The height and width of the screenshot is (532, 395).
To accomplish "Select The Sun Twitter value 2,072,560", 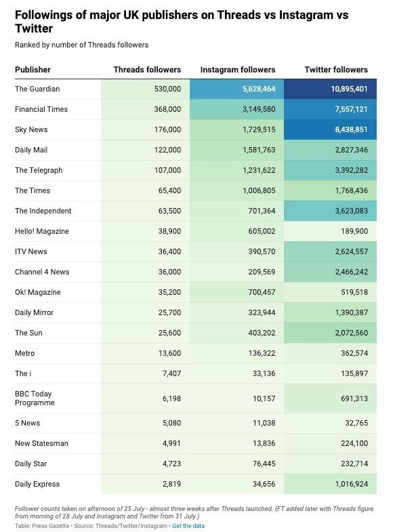I will click(351, 333).
